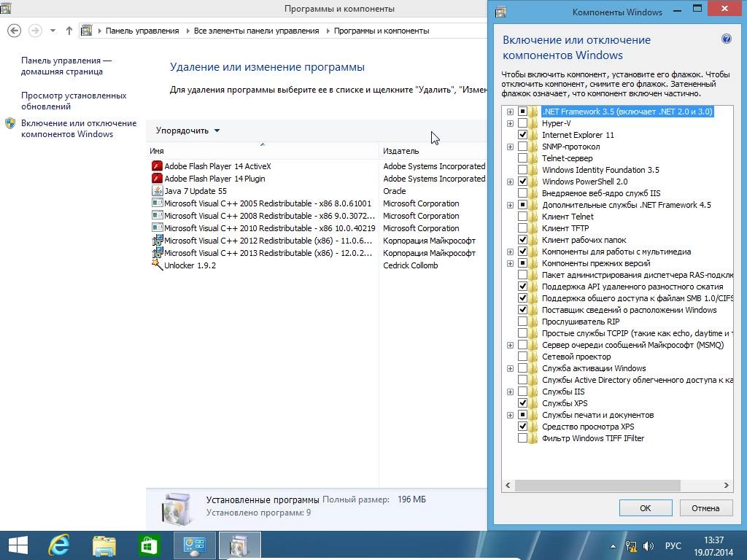
Task: Click the volume speaker tray icon
Action: pos(649,546)
